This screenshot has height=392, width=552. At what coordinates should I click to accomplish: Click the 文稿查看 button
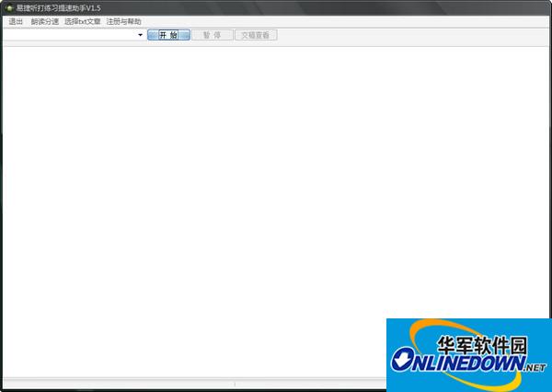pyautogui.click(x=255, y=35)
